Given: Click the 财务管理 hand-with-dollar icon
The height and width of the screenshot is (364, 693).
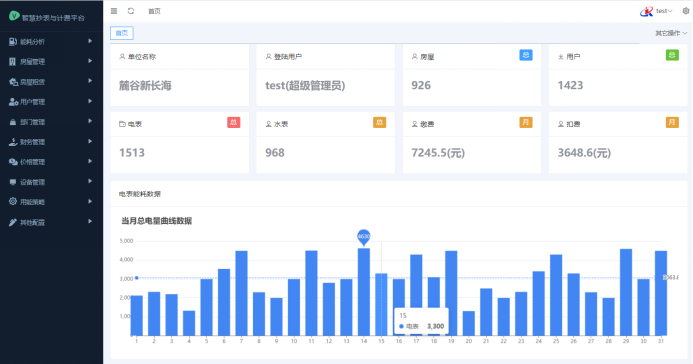Looking at the screenshot, I should [13, 142].
